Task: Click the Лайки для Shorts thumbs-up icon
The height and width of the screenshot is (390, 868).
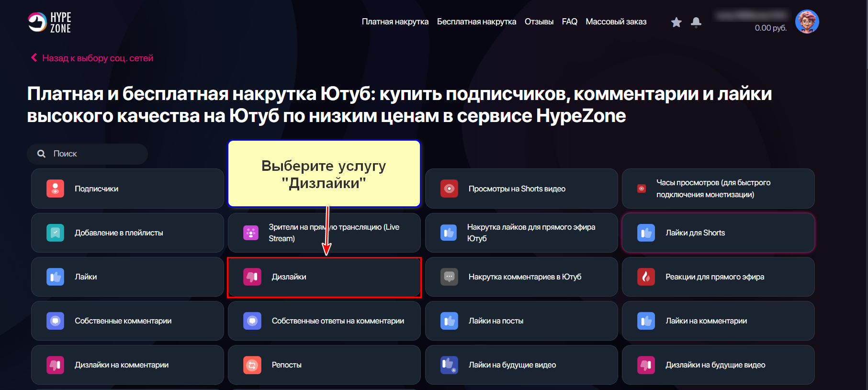Action: [646, 233]
